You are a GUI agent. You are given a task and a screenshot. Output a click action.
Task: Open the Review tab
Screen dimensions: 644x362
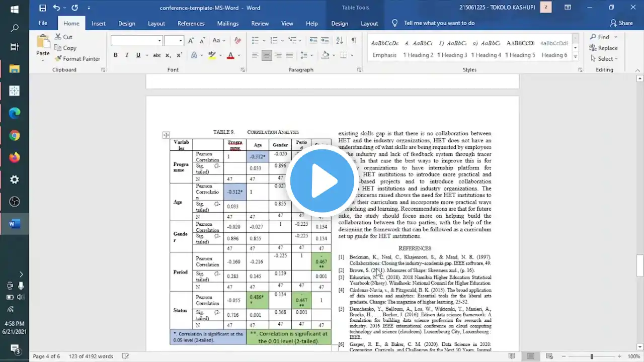[x=260, y=23]
